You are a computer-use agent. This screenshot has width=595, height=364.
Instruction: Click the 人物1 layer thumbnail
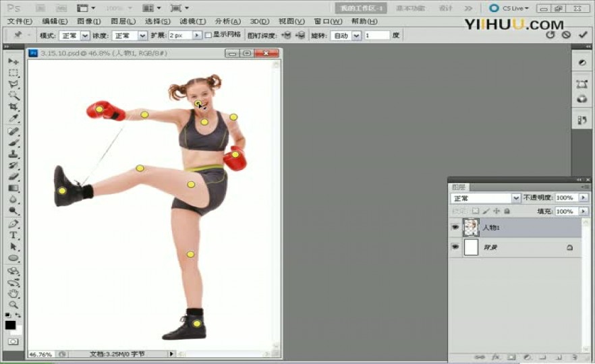point(471,228)
